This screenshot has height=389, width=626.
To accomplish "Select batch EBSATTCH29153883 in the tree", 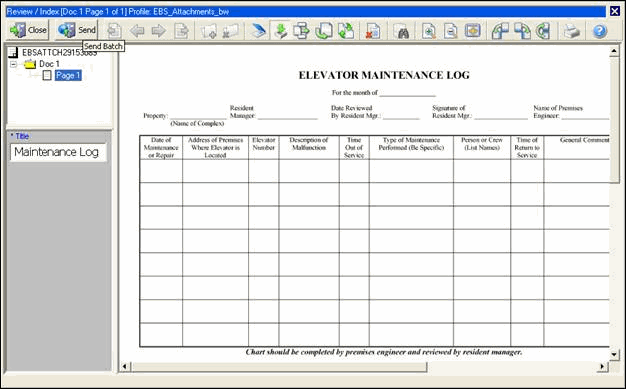I will [59, 52].
